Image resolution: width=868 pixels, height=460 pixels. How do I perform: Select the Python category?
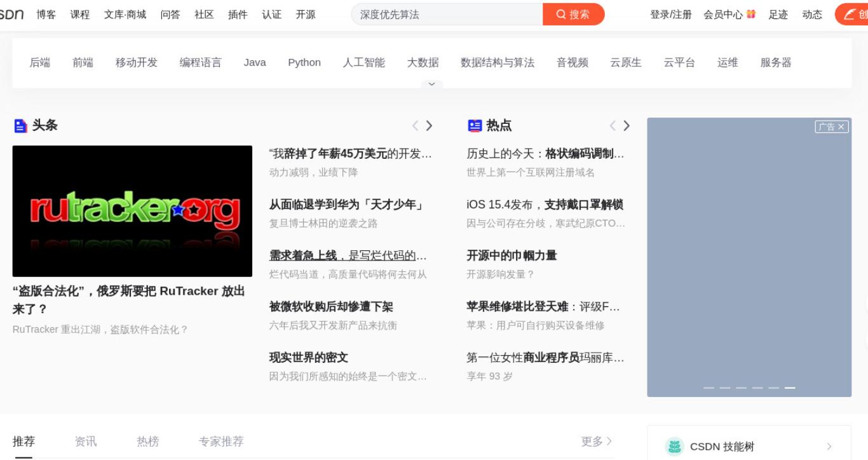point(304,62)
